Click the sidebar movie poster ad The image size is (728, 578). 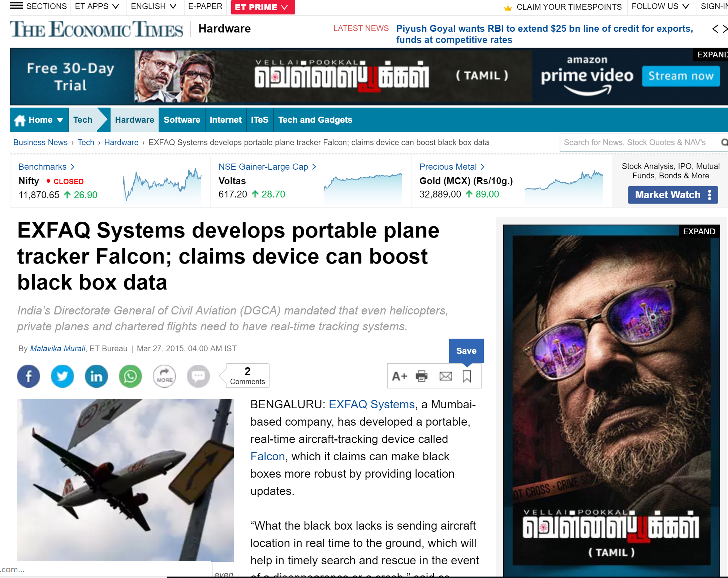[x=611, y=401]
